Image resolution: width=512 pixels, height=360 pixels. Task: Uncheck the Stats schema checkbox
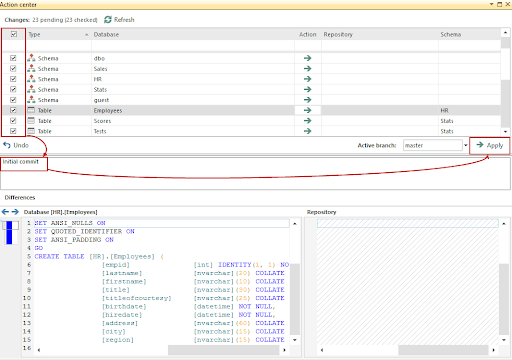click(13, 89)
